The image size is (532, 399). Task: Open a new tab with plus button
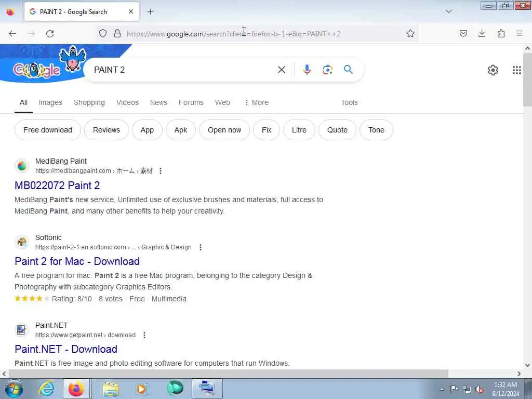[x=150, y=12]
